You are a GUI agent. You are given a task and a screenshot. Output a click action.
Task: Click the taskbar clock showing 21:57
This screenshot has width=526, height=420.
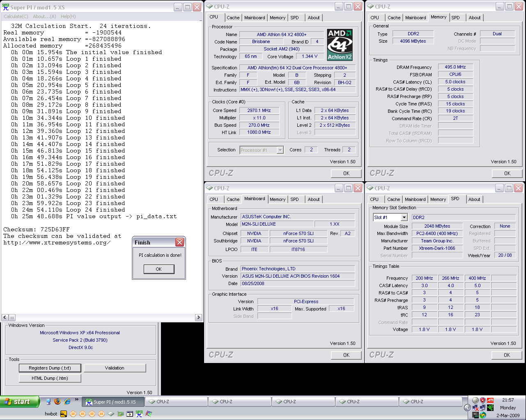point(508,400)
